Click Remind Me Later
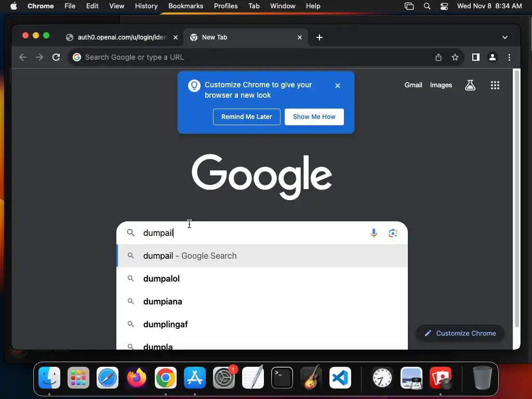The image size is (532, 399). pyautogui.click(x=247, y=117)
